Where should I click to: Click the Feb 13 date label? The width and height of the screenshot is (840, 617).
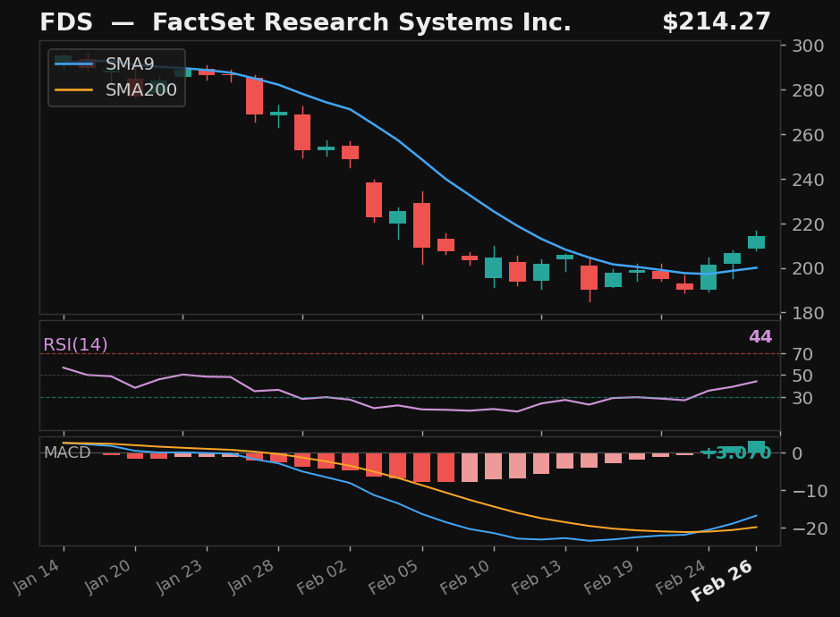[x=536, y=576]
